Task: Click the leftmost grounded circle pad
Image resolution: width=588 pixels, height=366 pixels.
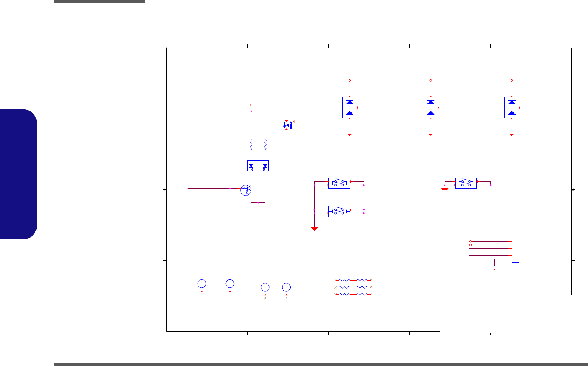Action: click(x=202, y=284)
